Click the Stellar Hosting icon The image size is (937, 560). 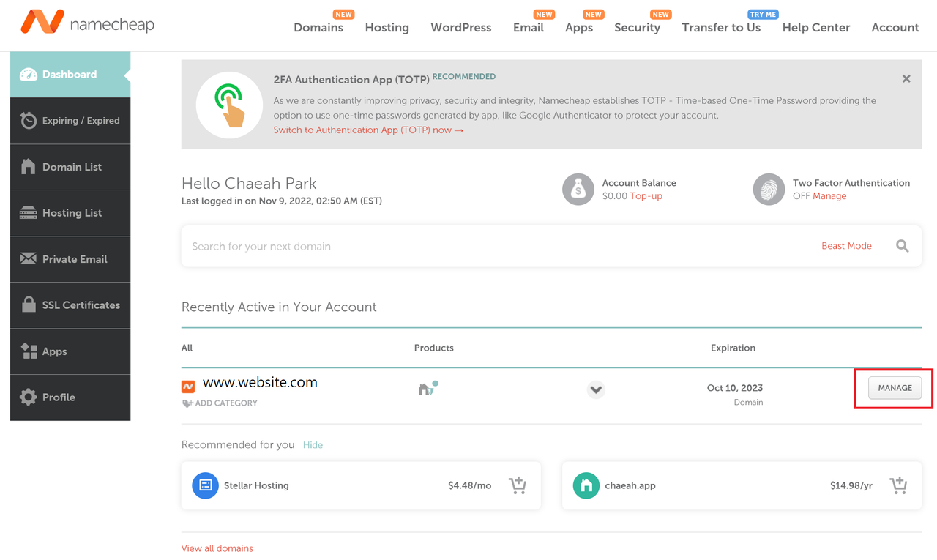(205, 485)
